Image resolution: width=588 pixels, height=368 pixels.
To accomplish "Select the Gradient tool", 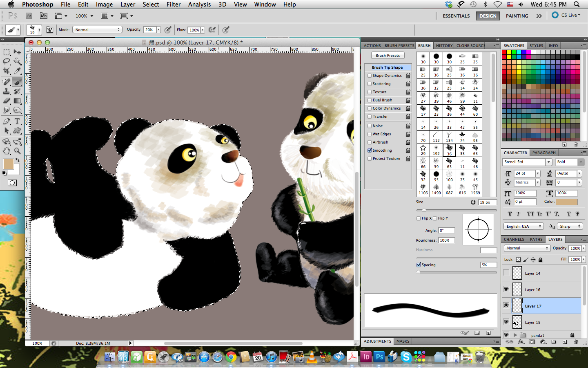I will click(17, 101).
